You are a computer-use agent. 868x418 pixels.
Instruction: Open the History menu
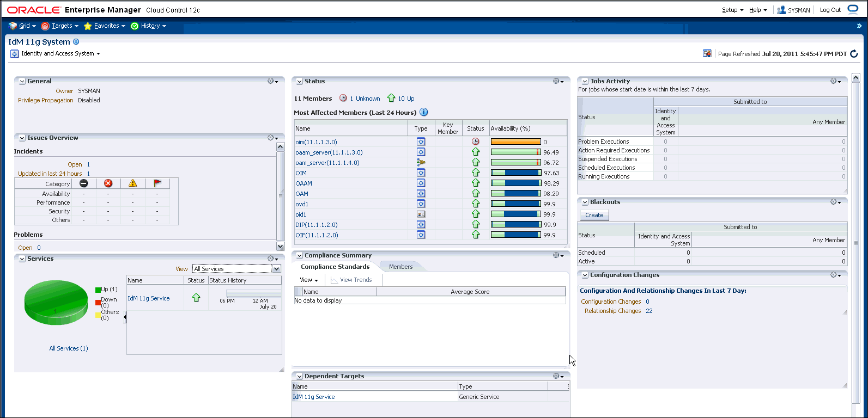tap(149, 26)
